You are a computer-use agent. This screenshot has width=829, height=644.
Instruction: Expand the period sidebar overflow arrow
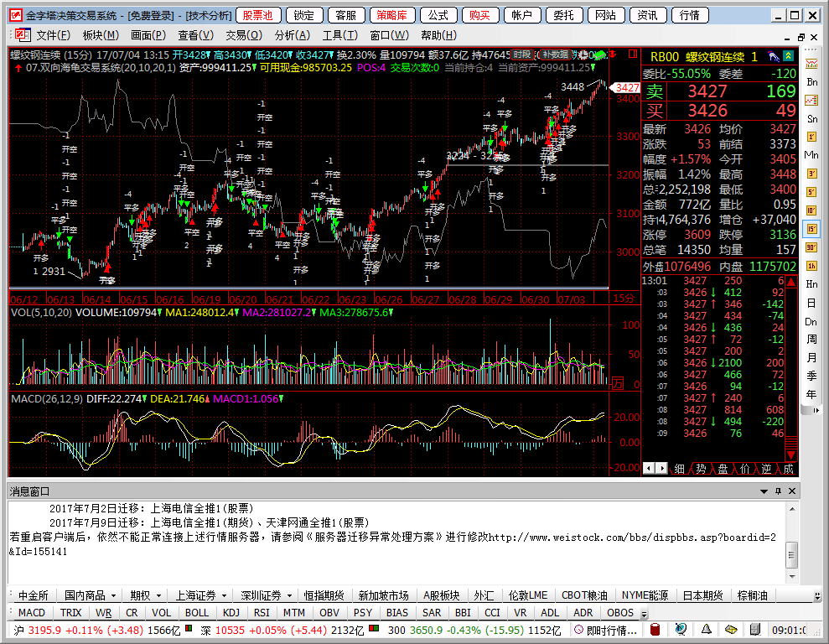click(816, 410)
